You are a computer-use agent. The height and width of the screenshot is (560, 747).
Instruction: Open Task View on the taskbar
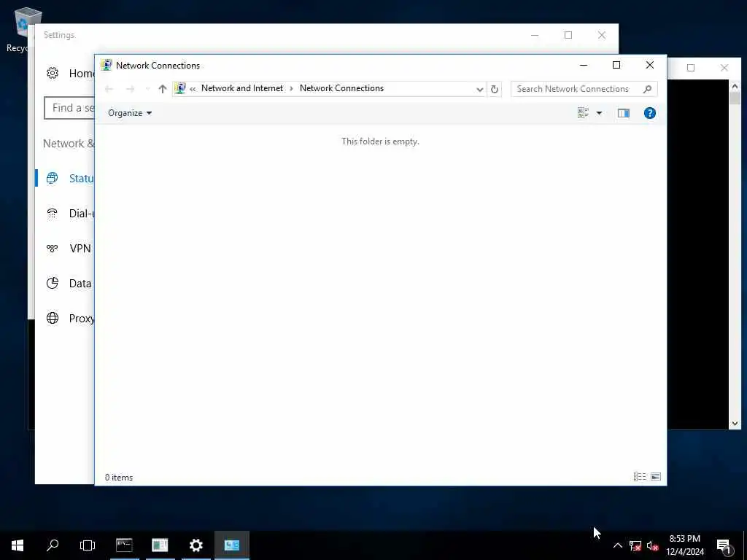tap(88, 545)
